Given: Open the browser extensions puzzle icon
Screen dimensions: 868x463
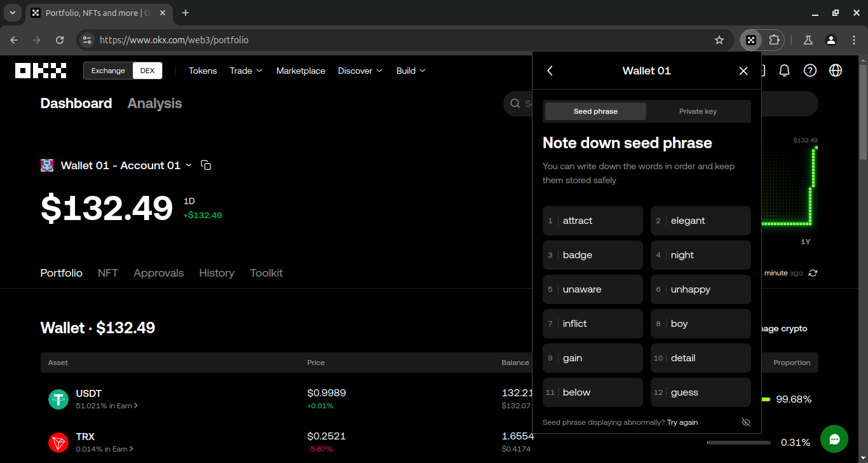Looking at the screenshot, I should pyautogui.click(x=774, y=40).
